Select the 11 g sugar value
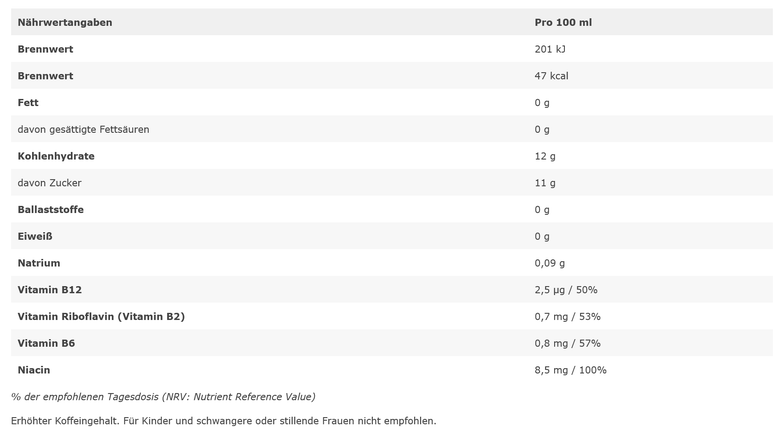The image size is (780, 447). pyautogui.click(x=545, y=183)
